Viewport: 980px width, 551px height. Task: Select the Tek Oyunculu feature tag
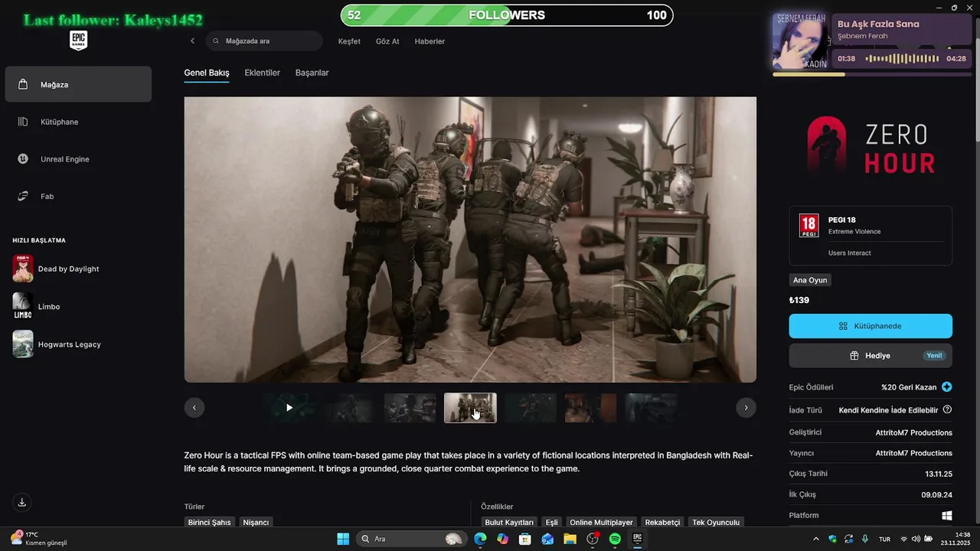pyautogui.click(x=716, y=523)
